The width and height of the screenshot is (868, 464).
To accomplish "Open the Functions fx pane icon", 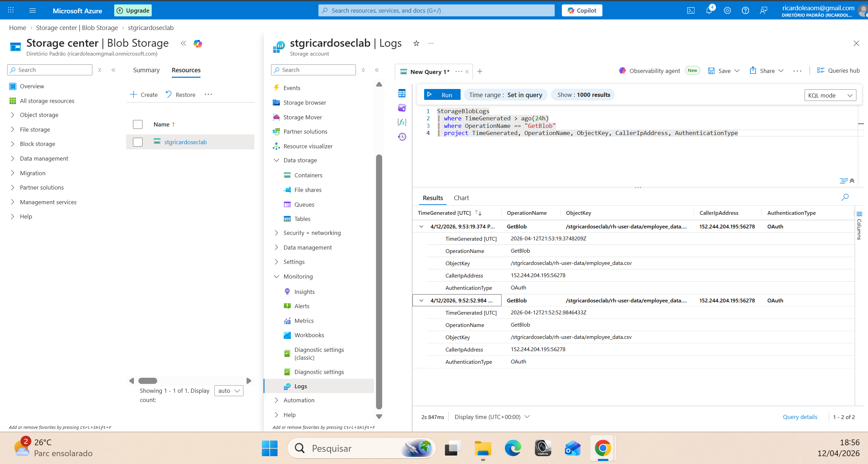I will [402, 122].
